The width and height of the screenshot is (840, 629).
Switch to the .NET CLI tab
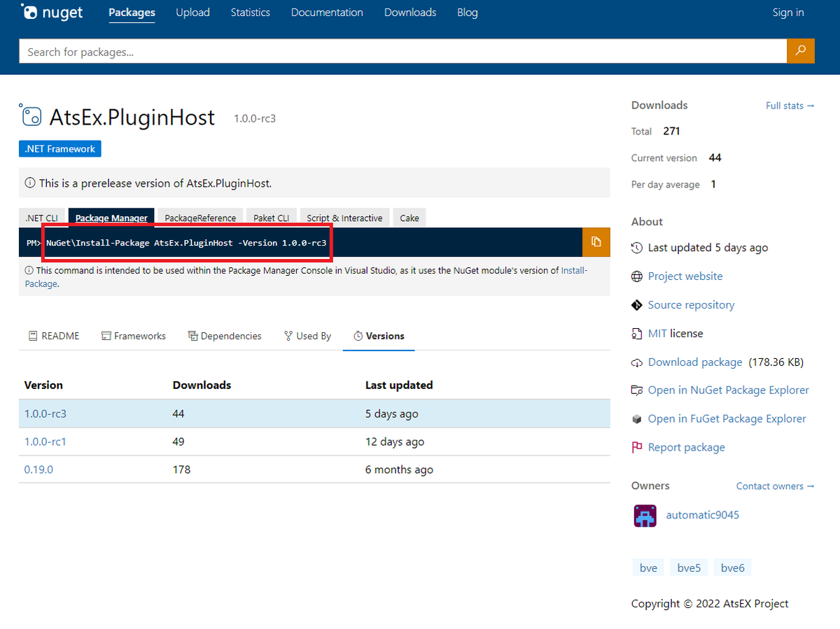(x=42, y=218)
